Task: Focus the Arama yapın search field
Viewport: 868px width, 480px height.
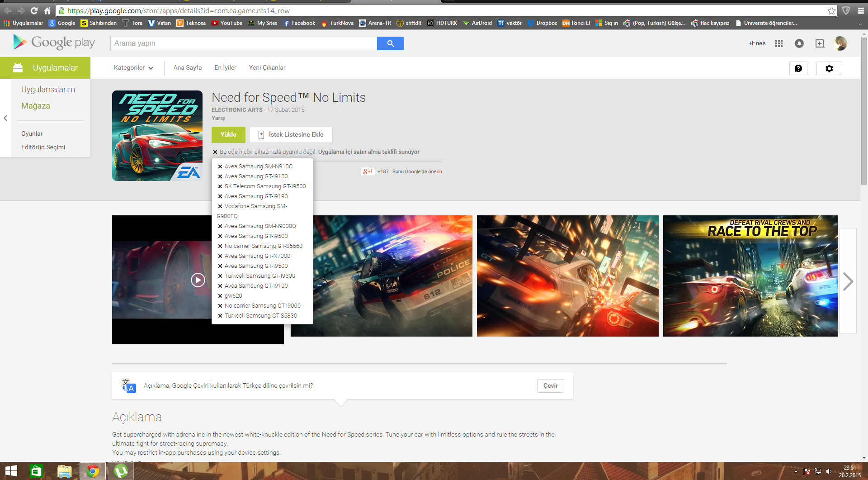Action: pyautogui.click(x=244, y=43)
